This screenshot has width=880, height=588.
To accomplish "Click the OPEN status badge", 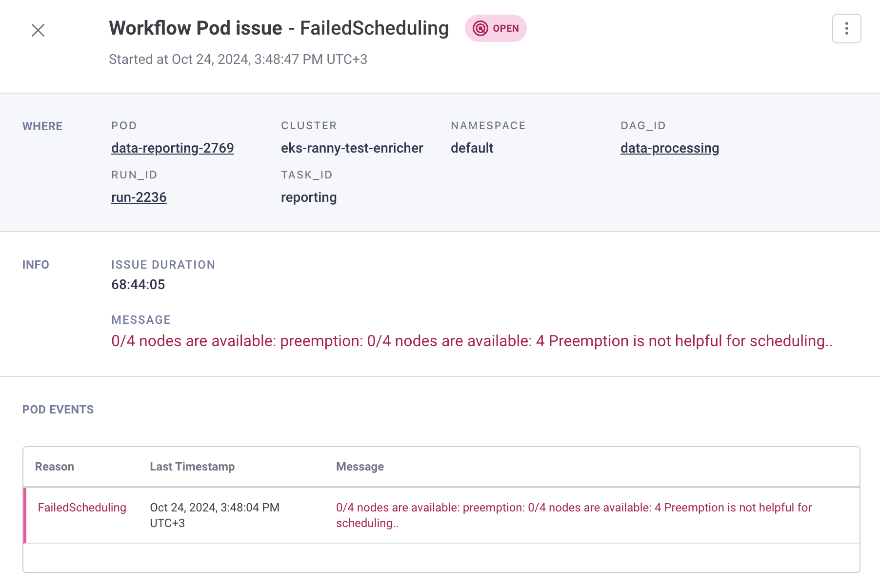I will point(496,28).
